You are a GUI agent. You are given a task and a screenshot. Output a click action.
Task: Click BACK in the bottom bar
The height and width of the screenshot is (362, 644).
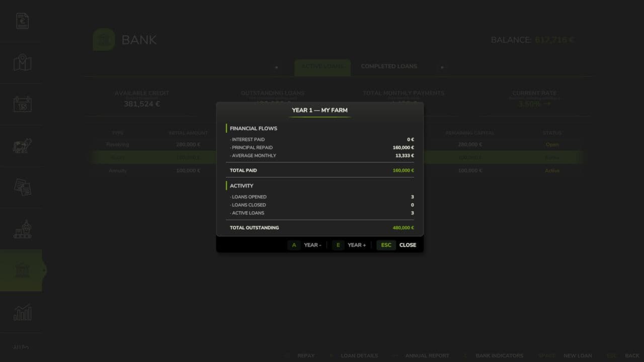[x=632, y=355]
